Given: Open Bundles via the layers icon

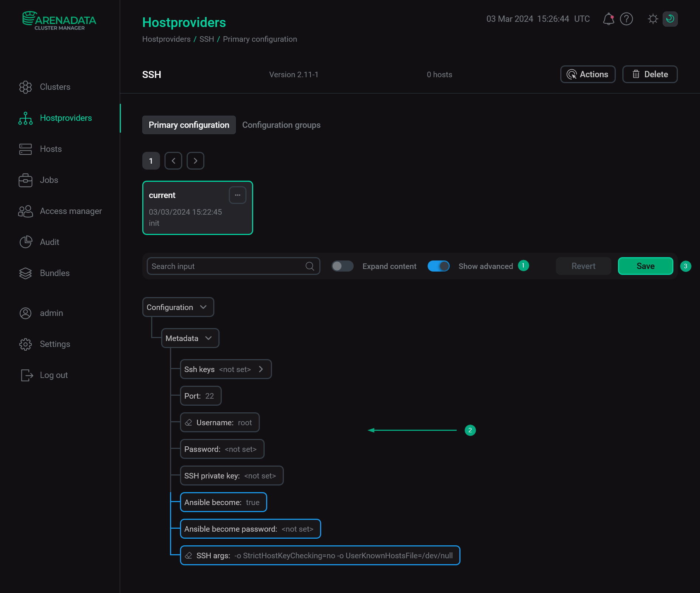Looking at the screenshot, I should pyautogui.click(x=26, y=273).
